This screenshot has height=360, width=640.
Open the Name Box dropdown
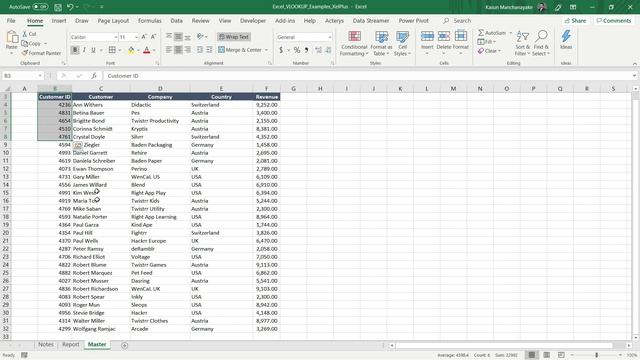pos(40,76)
